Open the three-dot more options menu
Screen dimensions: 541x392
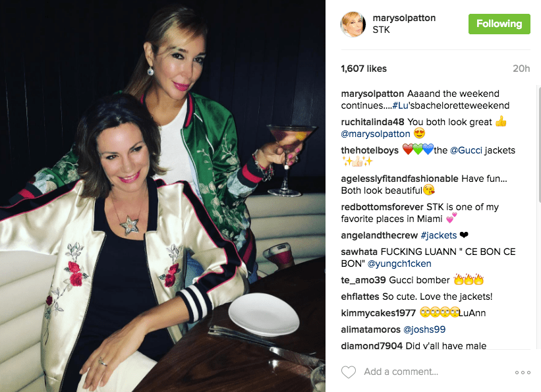tap(523, 372)
